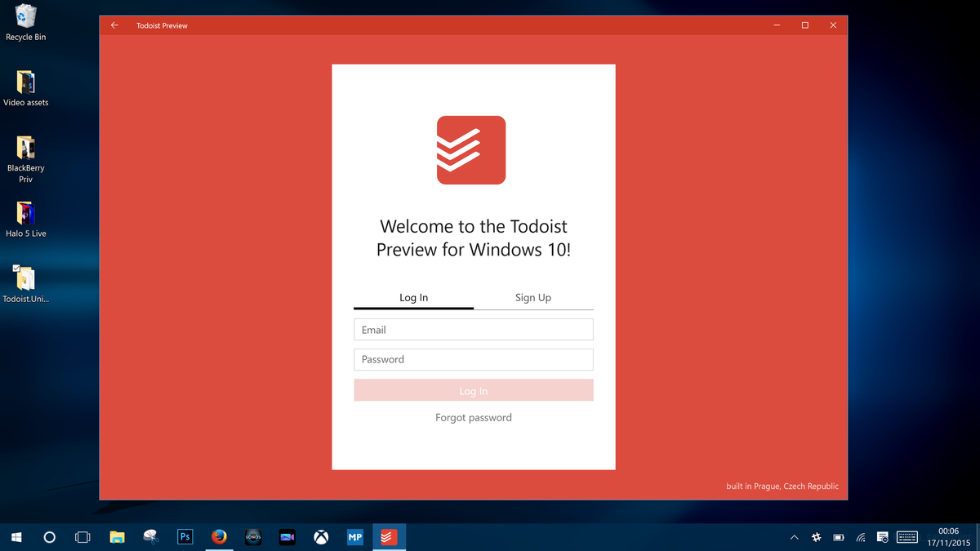Screen dimensions: 980x551
Task: Open the MP app on the taskbar
Action: [x=354, y=537]
